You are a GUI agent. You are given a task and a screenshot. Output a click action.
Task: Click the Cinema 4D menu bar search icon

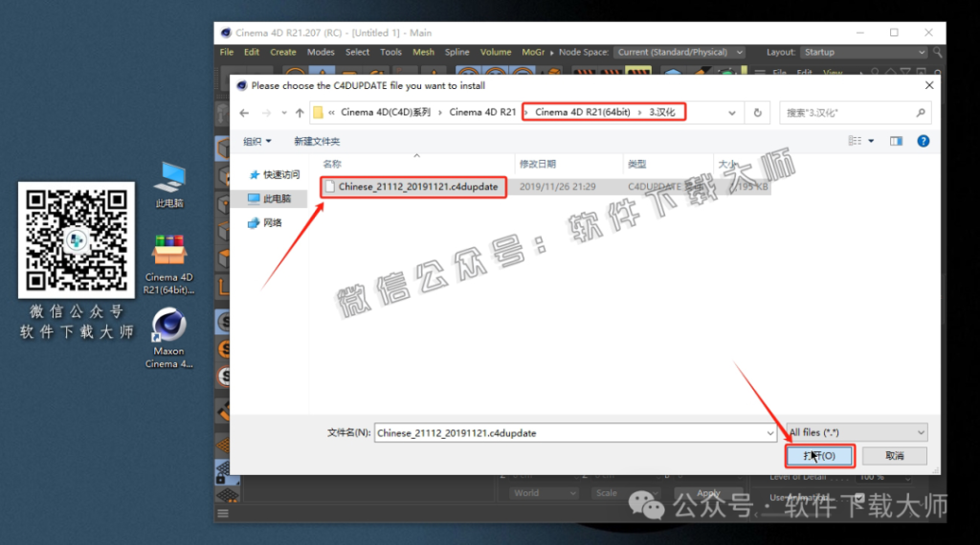(937, 53)
